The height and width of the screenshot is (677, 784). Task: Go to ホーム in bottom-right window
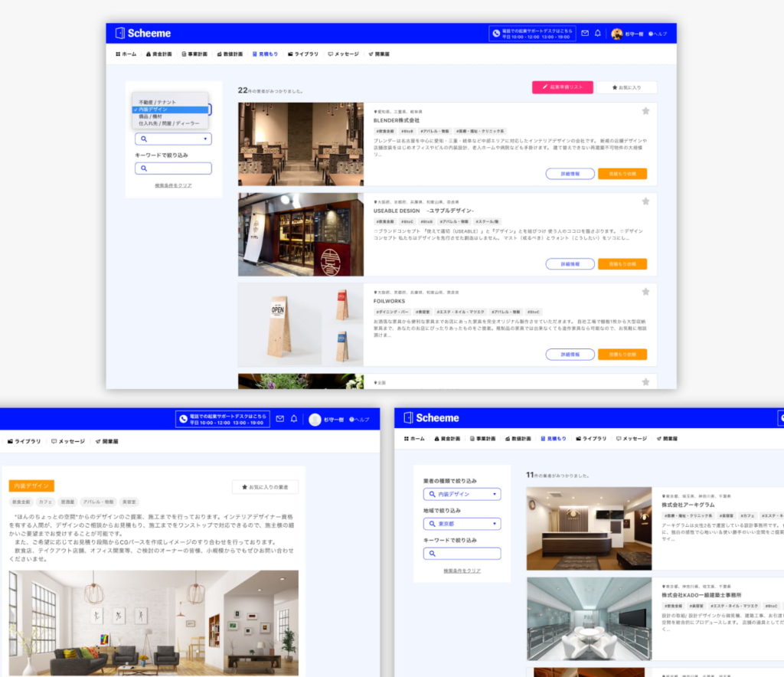[x=414, y=439]
